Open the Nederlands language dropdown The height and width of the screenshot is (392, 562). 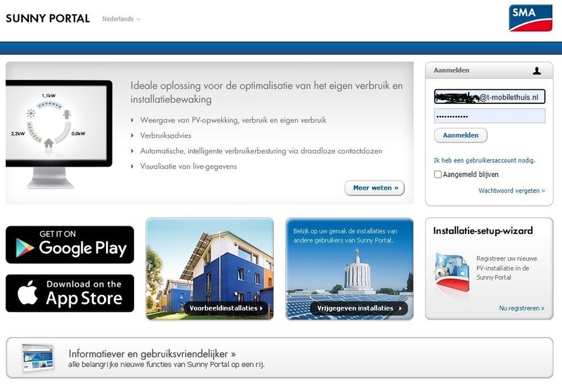click(121, 19)
